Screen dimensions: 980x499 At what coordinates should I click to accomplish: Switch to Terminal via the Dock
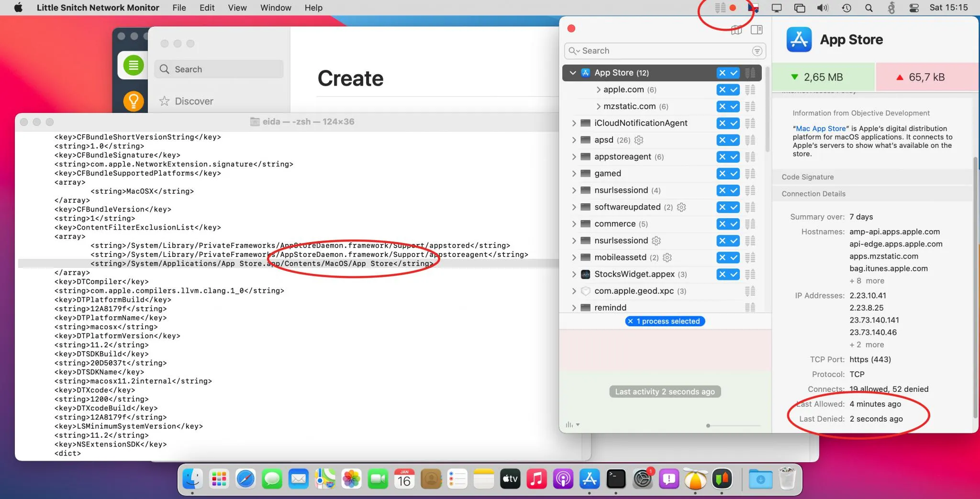[616, 478]
